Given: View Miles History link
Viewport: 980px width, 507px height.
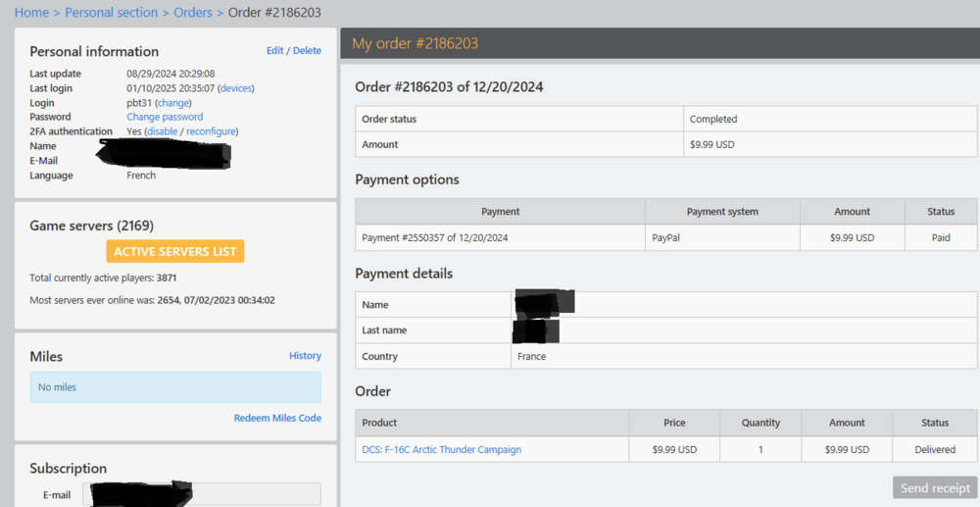Looking at the screenshot, I should pyautogui.click(x=305, y=356).
